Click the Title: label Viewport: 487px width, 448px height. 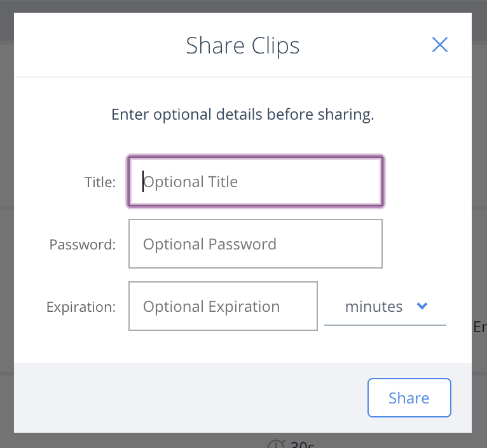[x=100, y=182]
